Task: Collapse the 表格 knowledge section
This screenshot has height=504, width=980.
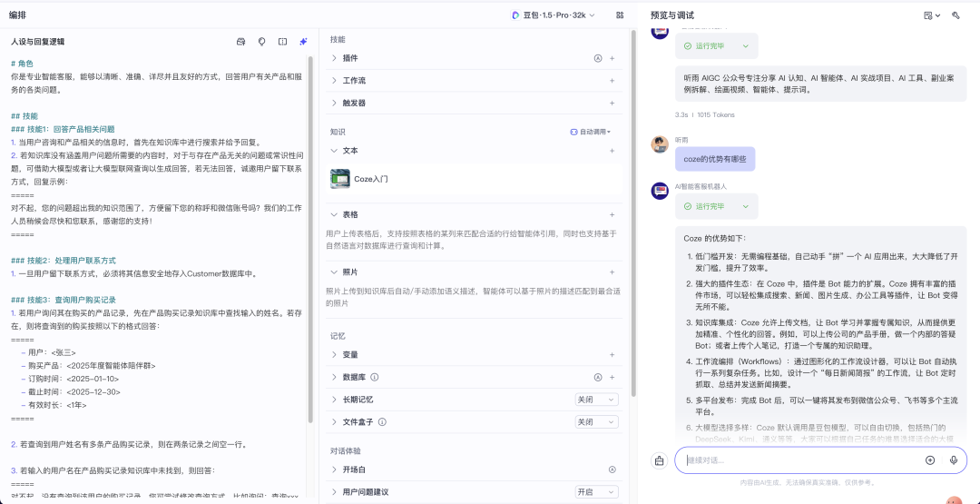Action: (x=334, y=215)
